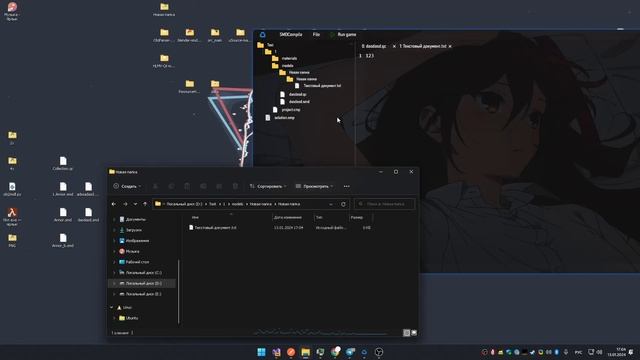The height and width of the screenshot is (360, 640).
Task: Click the green icon beside Run game
Action: pyautogui.click(x=332, y=35)
